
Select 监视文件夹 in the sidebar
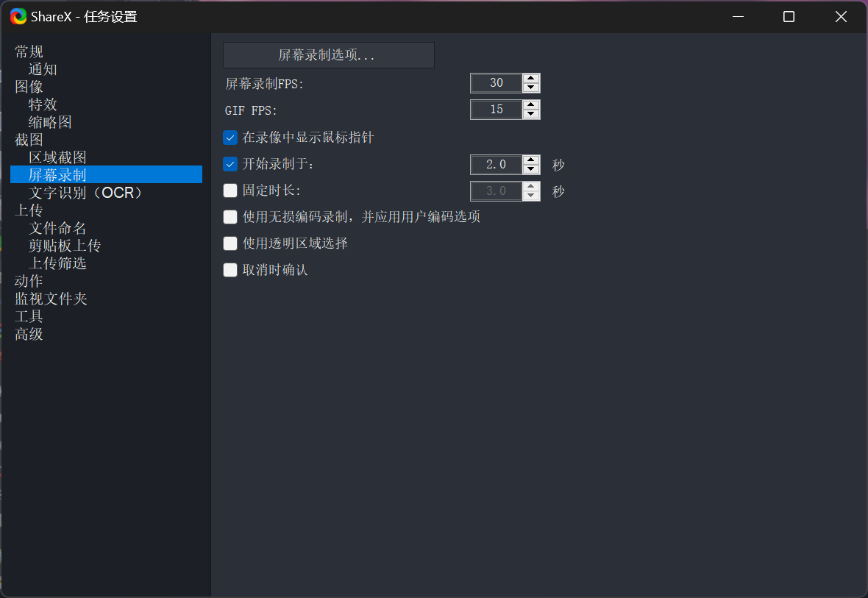pyautogui.click(x=51, y=299)
